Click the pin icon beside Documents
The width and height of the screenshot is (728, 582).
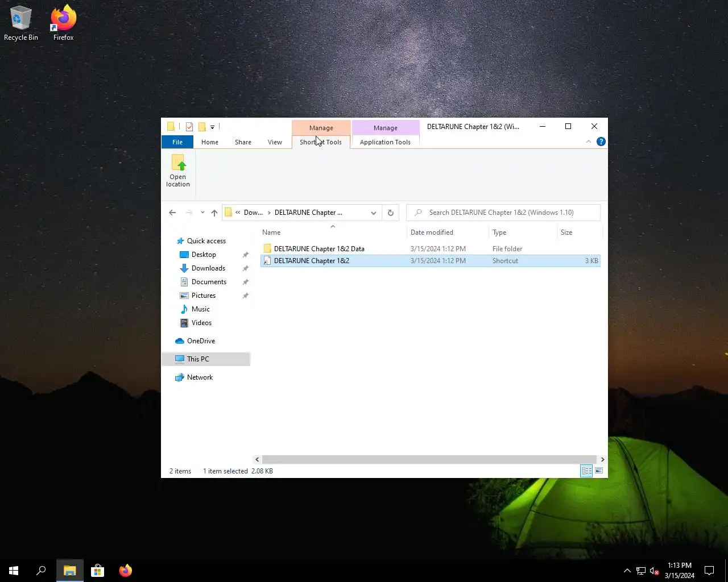point(246,282)
